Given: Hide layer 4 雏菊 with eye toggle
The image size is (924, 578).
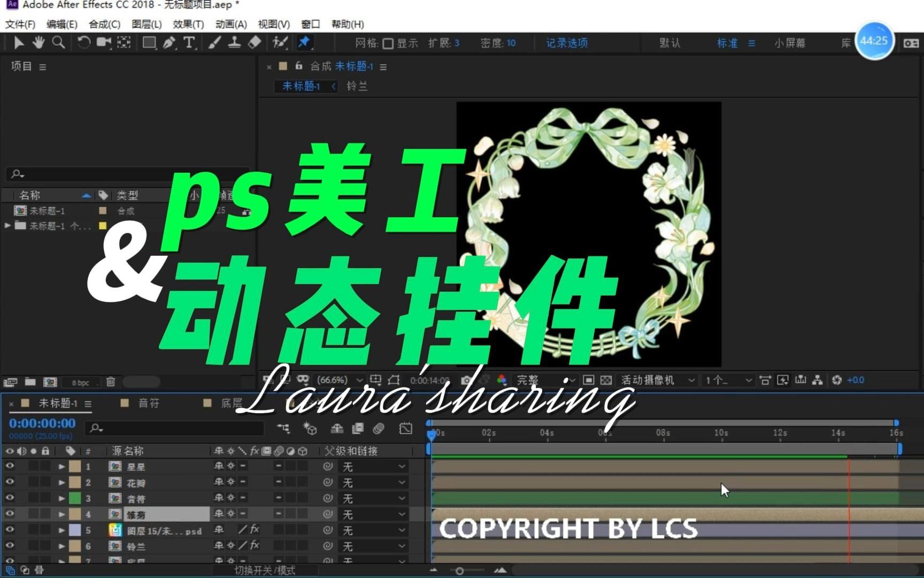Looking at the screenshot, I should [x=10, y=514].
